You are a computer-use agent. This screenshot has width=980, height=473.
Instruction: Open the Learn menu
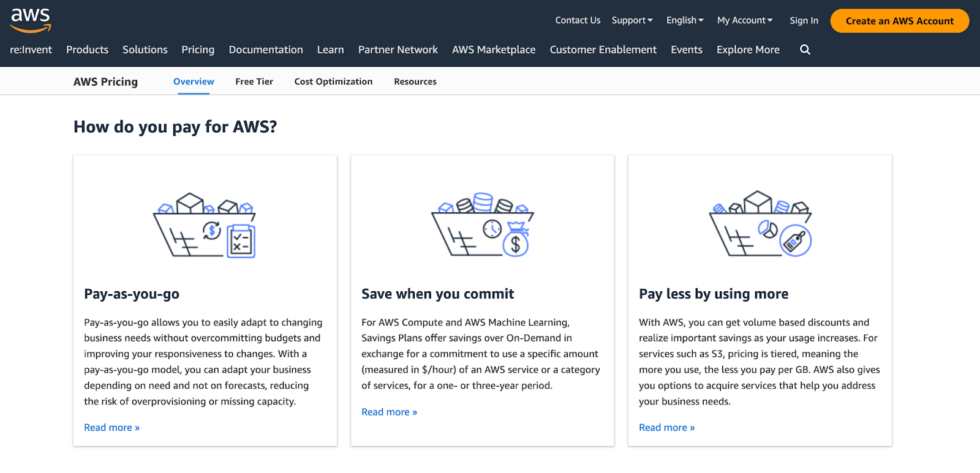click(330, 50)
